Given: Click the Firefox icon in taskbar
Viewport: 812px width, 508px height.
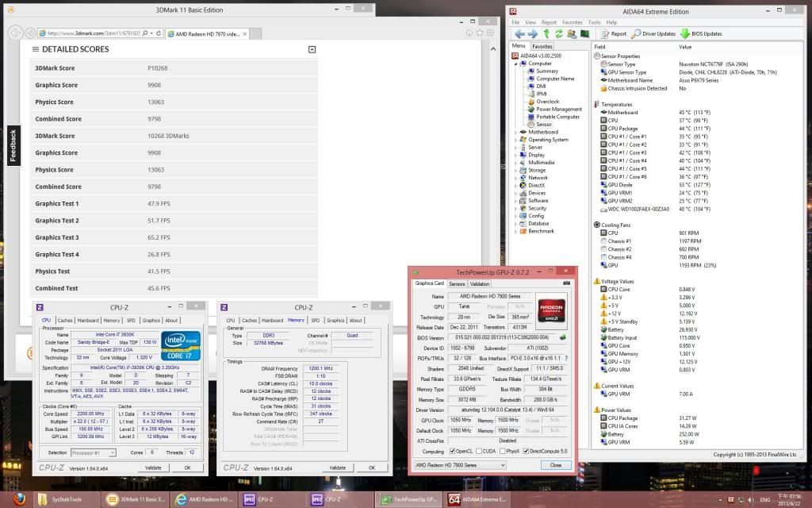Looking at the screenshot, I should coord(19,499).
